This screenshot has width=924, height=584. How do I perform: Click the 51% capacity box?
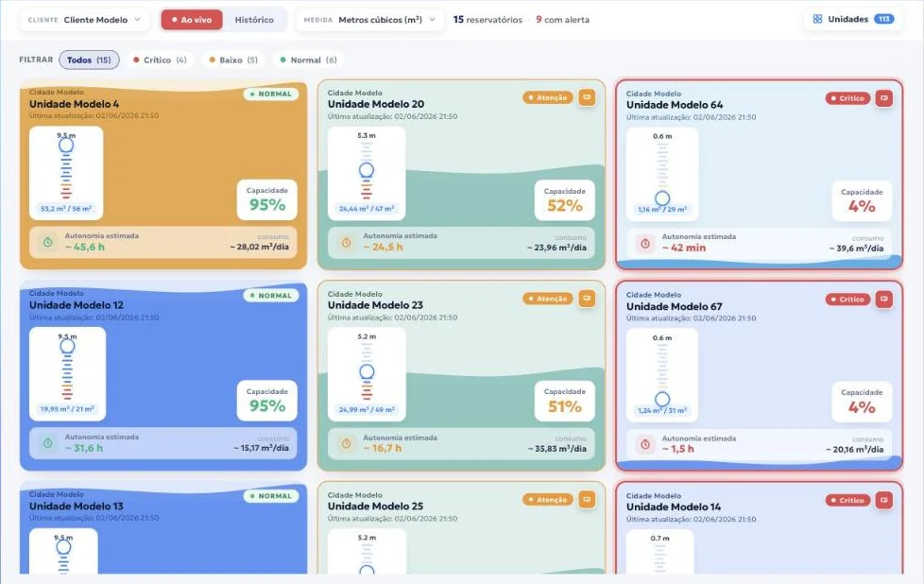565,402
